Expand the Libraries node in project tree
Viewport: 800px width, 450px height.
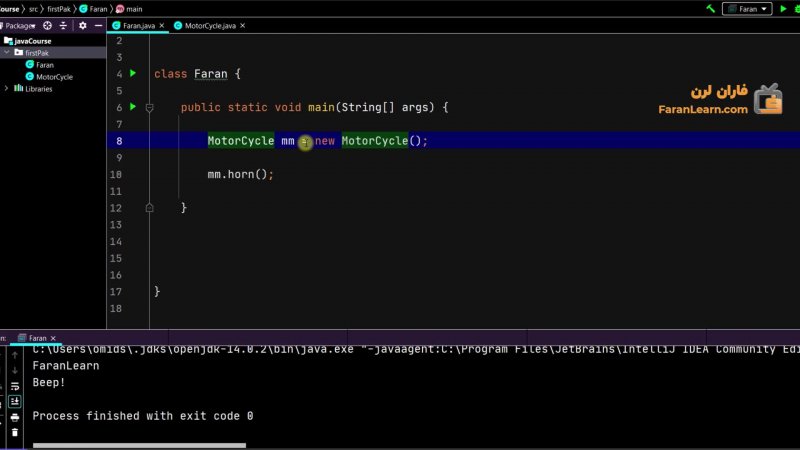6,89
